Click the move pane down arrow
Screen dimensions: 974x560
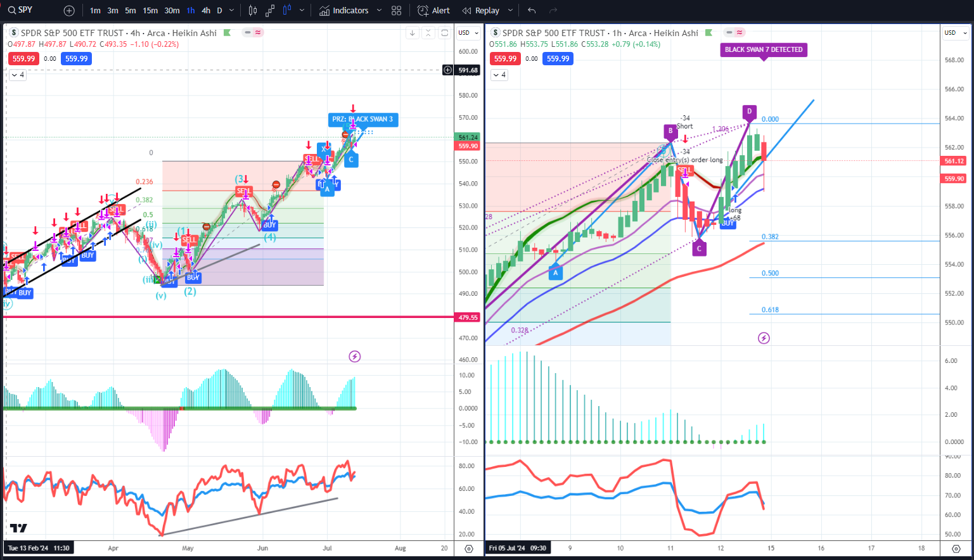coord(413,33)
